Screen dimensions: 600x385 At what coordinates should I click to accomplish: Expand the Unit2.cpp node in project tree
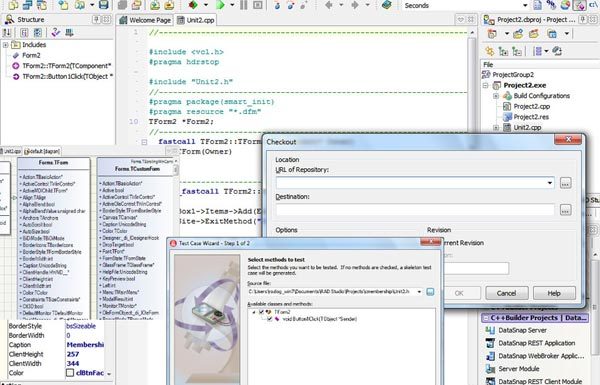click(496, 128)
